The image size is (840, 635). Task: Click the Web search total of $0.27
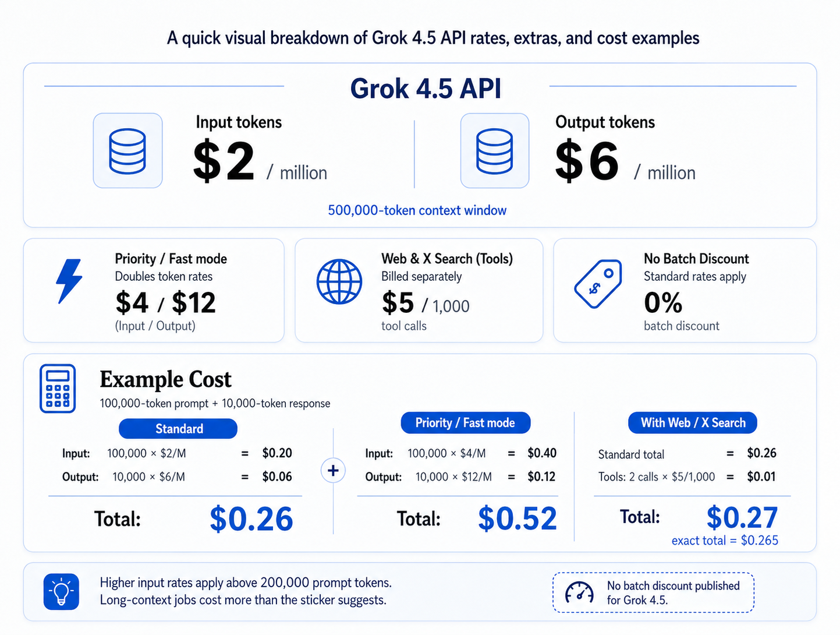pos(742,517)
